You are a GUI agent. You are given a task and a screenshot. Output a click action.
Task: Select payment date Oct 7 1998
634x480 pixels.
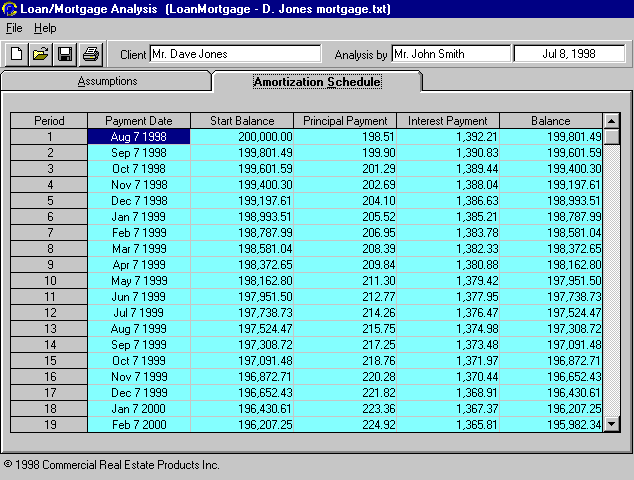click(139, 169)
